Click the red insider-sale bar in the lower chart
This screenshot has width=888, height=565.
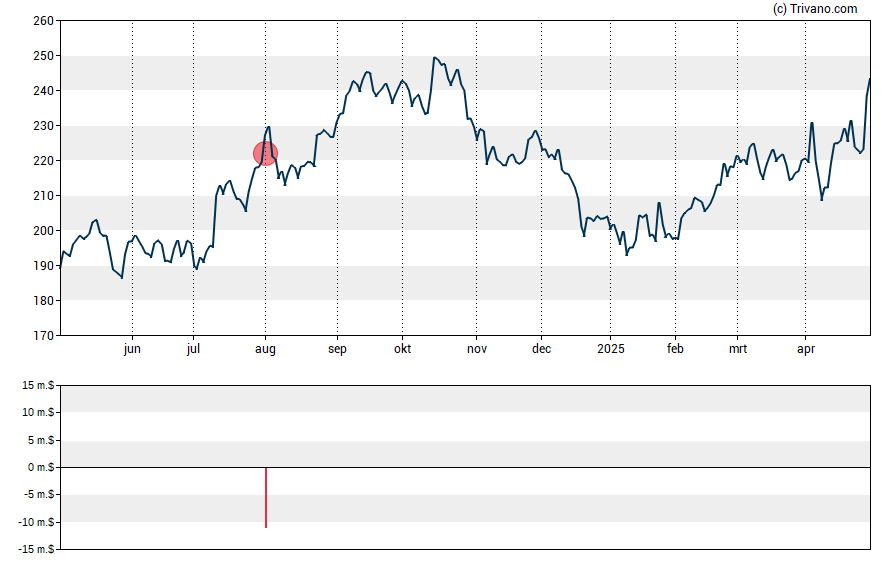tap(266, 498)
